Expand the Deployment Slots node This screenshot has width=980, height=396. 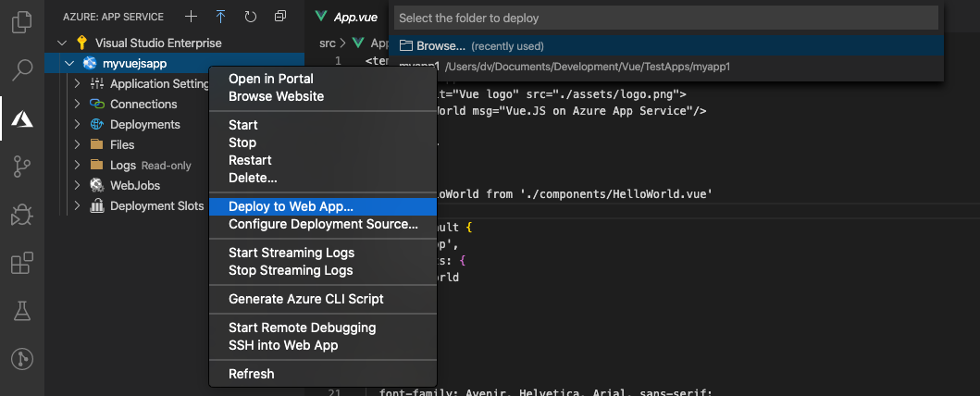point(77,205)
